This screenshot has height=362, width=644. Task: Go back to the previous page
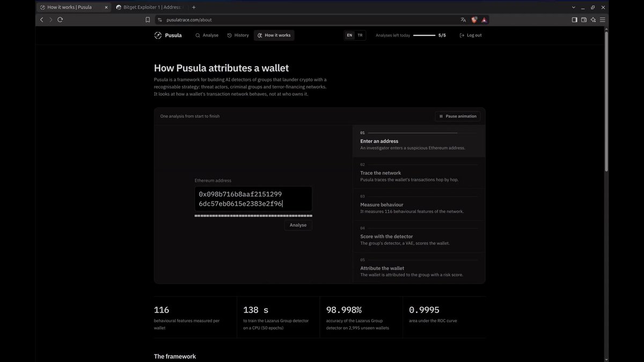pyautogui.click(x=42, y=20)
